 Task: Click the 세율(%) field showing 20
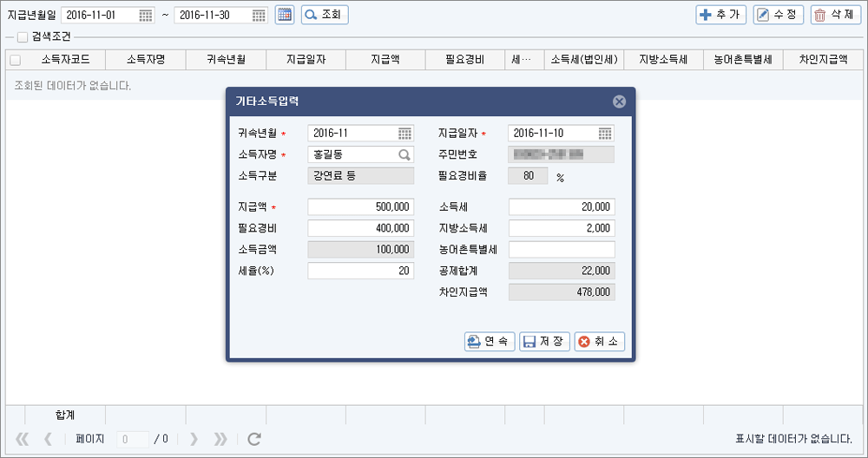pos(361,271)
